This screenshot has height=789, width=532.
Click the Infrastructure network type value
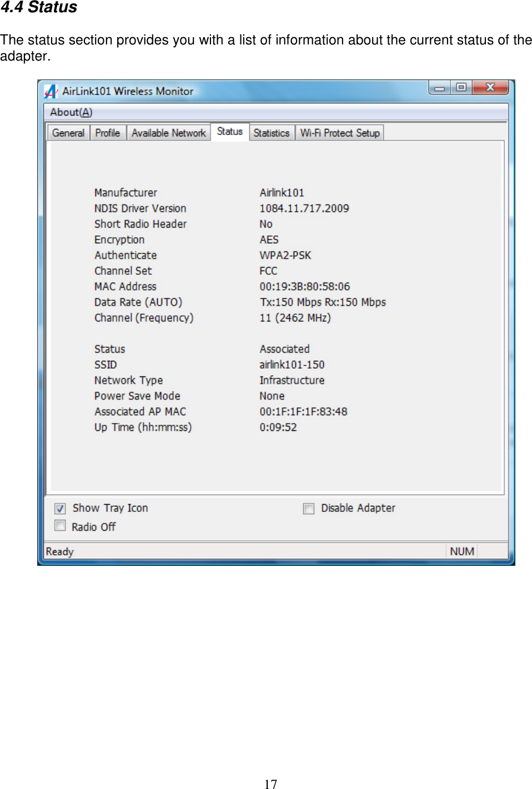click(292, 380)
